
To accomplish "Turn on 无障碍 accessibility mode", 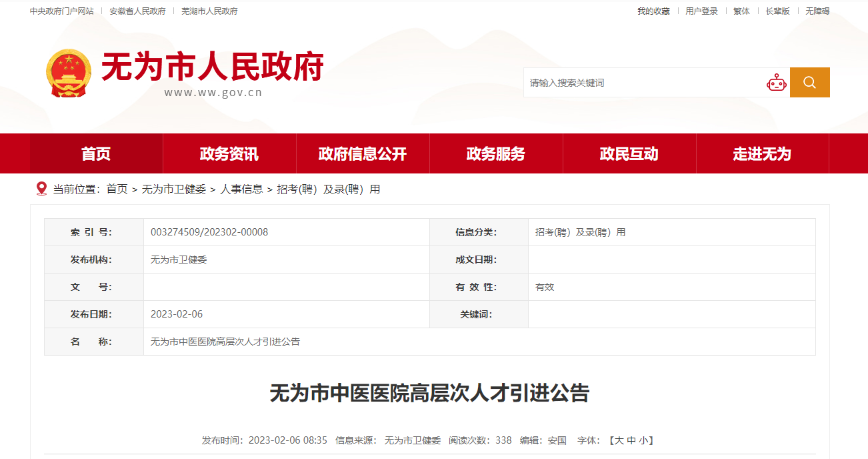I will (817, 11).
